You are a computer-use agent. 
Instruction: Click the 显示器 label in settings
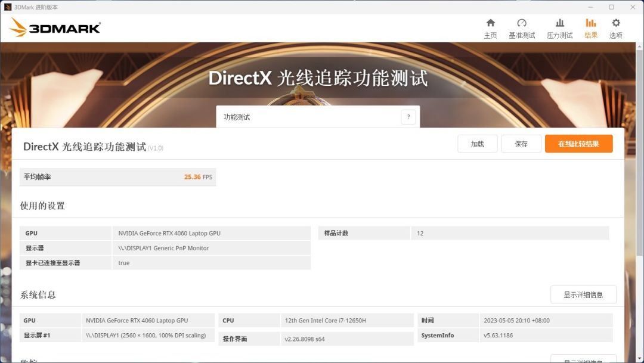[35, 248]
